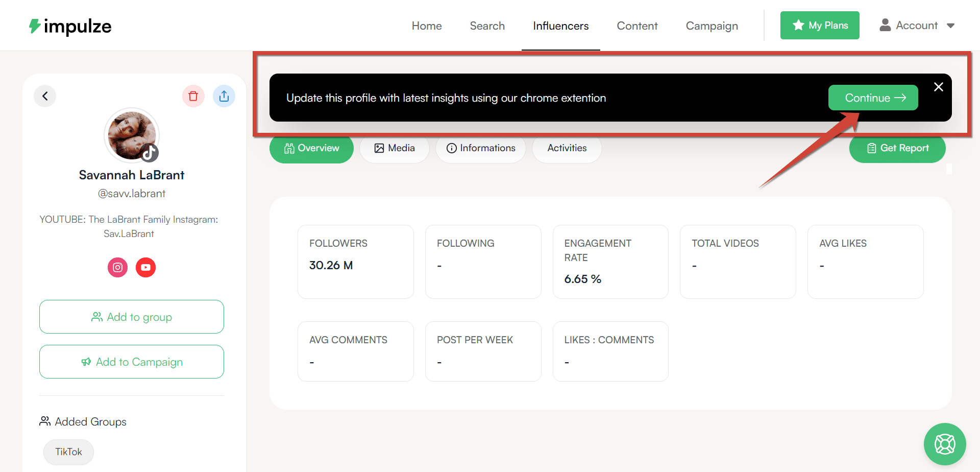980x472 pixels.
Task: Open the Content nav item
Action: [637, 26]
